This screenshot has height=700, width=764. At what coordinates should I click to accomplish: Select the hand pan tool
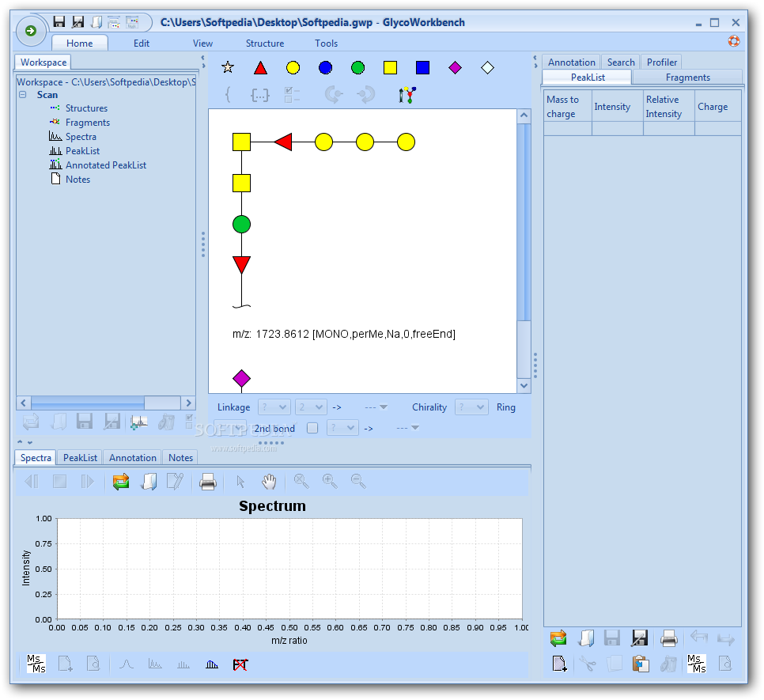click(268, 481)
